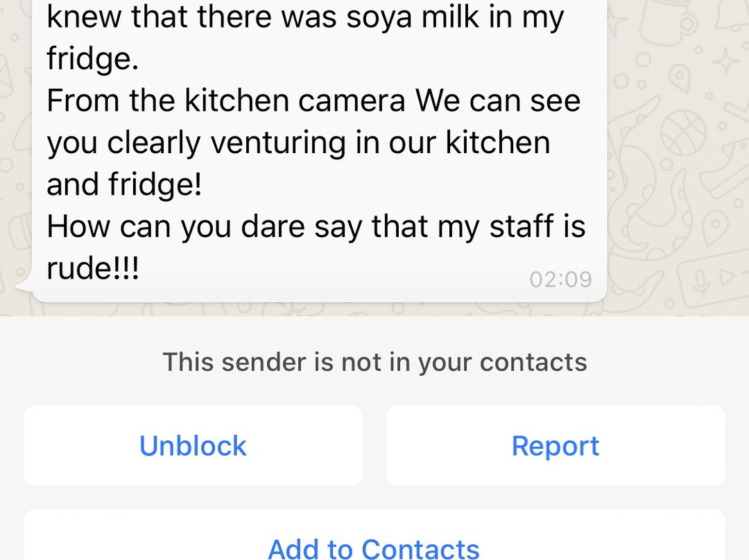This screenshot has height=560, width=749.
Task: Click the 02:09 message timestamp
Action: (560, 279)
